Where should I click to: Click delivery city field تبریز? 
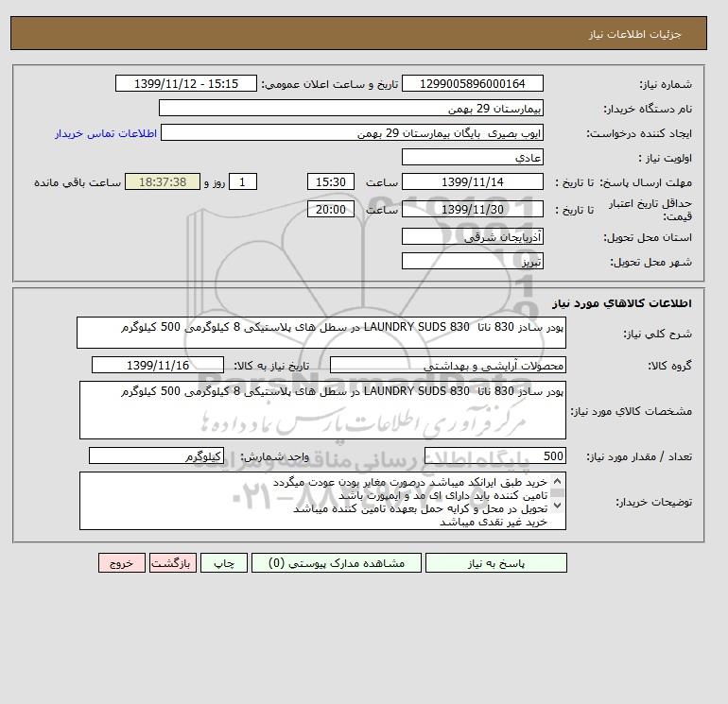(472, 261)
